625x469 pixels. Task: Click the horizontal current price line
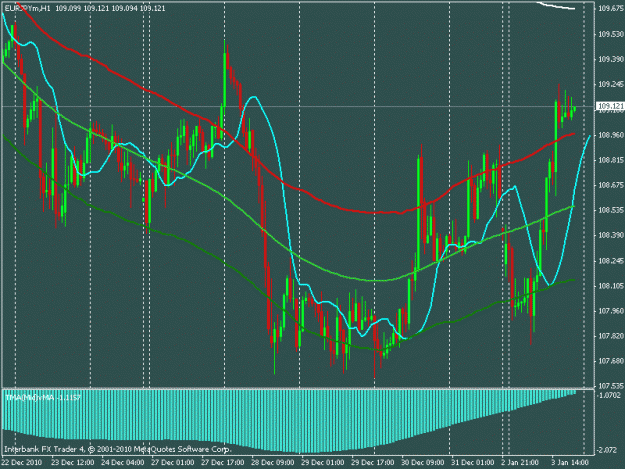coord(298,106)
